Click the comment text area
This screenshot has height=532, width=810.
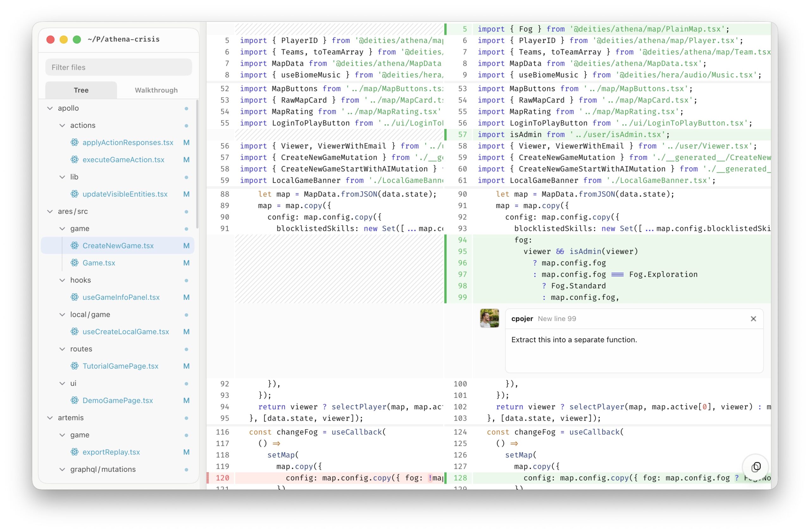tap(634, 351)
